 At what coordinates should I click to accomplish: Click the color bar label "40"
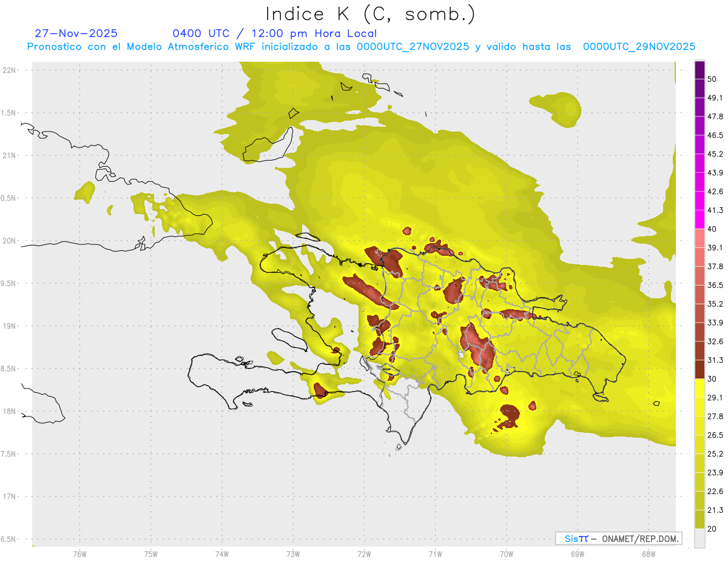click(712, 229)
